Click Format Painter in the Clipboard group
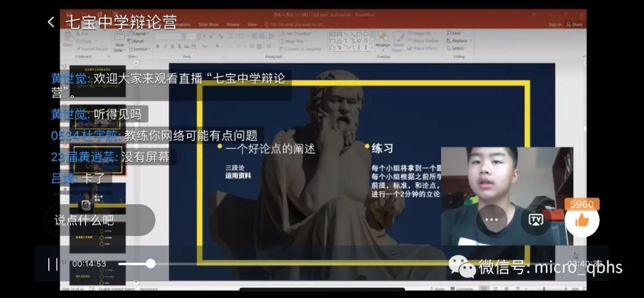Screen dimensions: 644x298 pos(92,48)
